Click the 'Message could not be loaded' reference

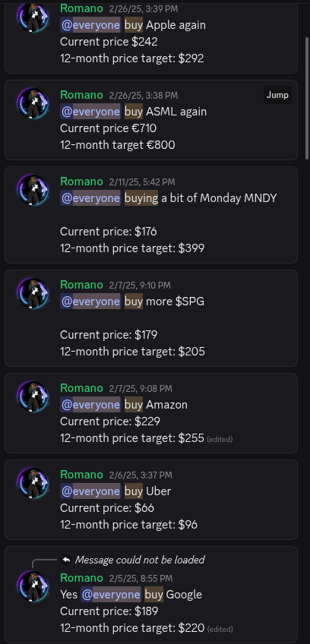tap(140, 560)
